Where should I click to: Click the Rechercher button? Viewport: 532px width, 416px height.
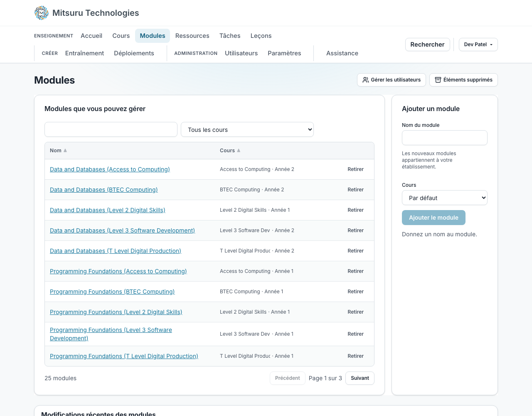[x=427, y=45]
